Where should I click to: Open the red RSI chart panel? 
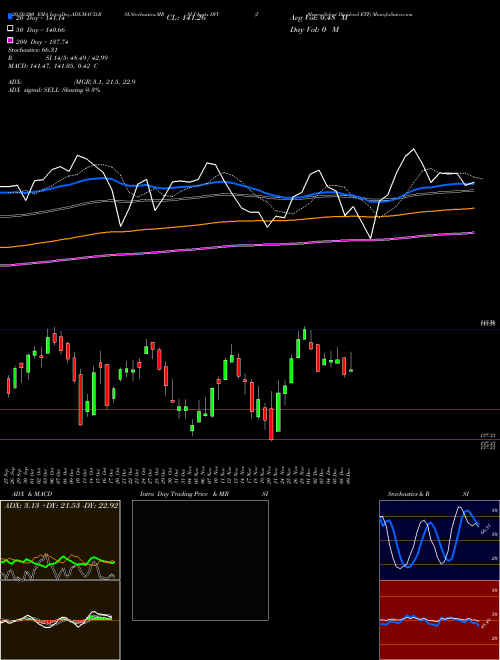point(439,620)
